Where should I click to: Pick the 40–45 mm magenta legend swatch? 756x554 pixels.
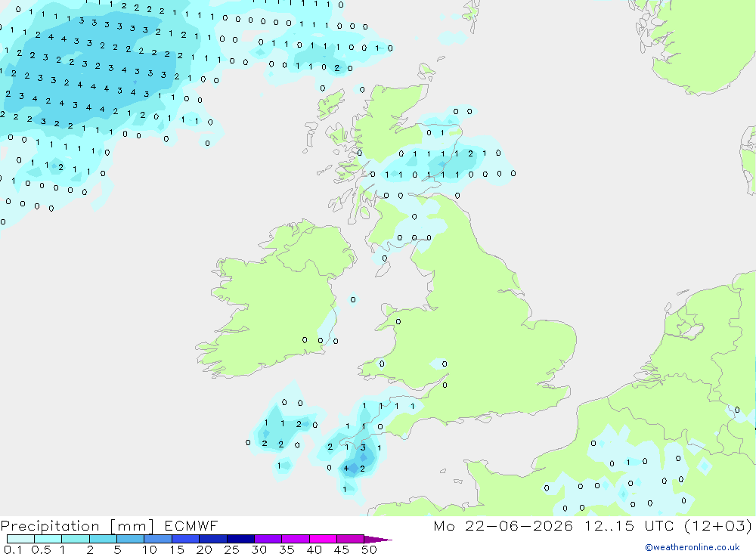[323, 539]
